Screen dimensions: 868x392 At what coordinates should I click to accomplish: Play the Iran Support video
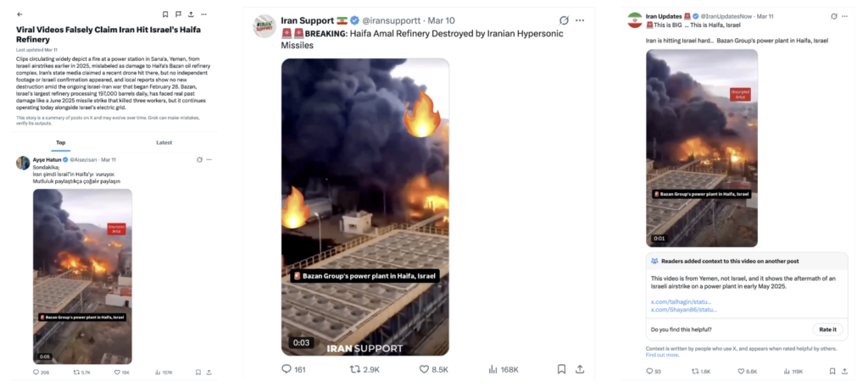pos(365,206)
